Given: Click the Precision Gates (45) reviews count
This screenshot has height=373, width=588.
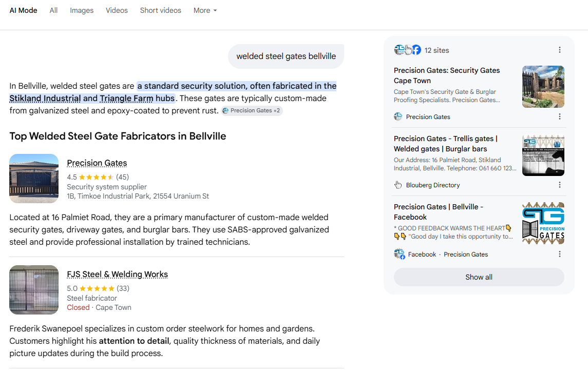Looking at the screenshot, I should [x=122, y=177].
